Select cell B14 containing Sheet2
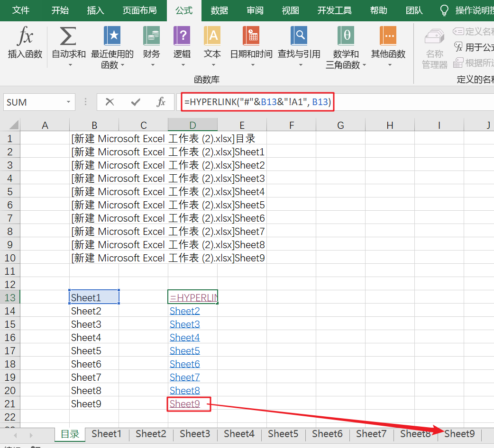Screen dimensions: 494x448 point(94,311)
